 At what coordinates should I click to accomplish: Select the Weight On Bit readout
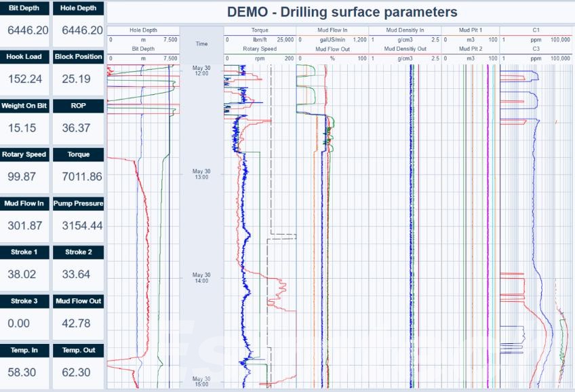coord(26,128)
